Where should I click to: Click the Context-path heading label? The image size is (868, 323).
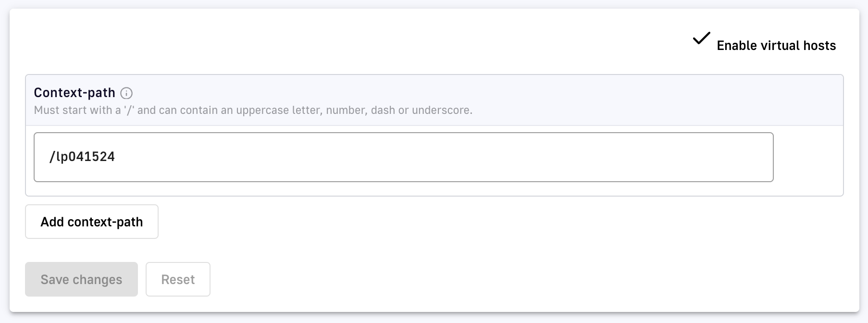(x=74, y=93)
